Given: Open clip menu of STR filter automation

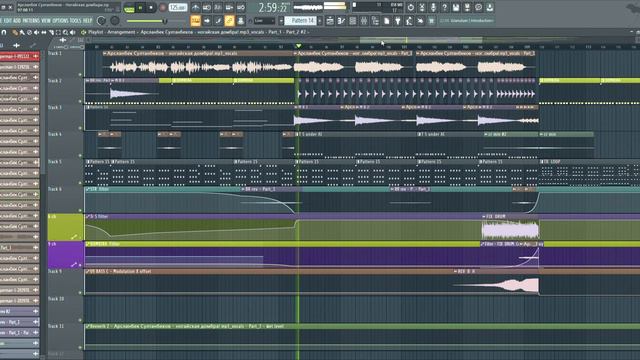Looking at the screenshot, I should pos(87,189).
